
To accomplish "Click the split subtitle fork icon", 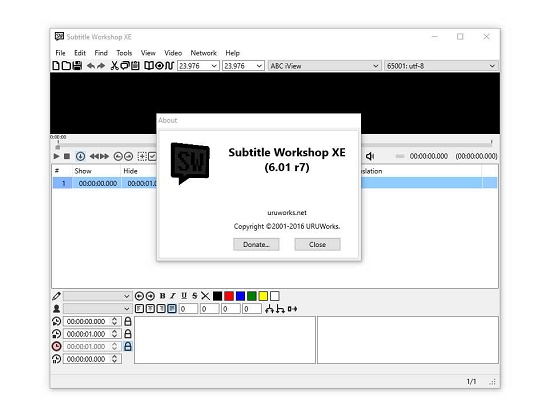I will 269,309.
